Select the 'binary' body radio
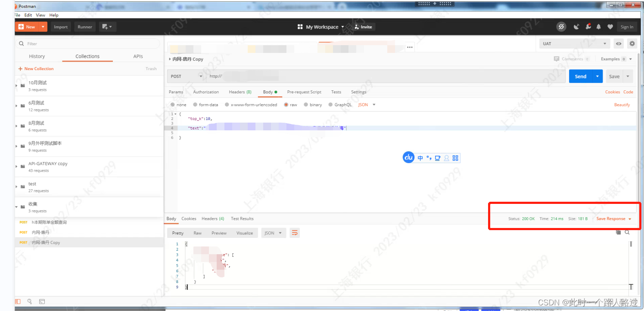The image size is (644, 311). click(x=306, y=105)
